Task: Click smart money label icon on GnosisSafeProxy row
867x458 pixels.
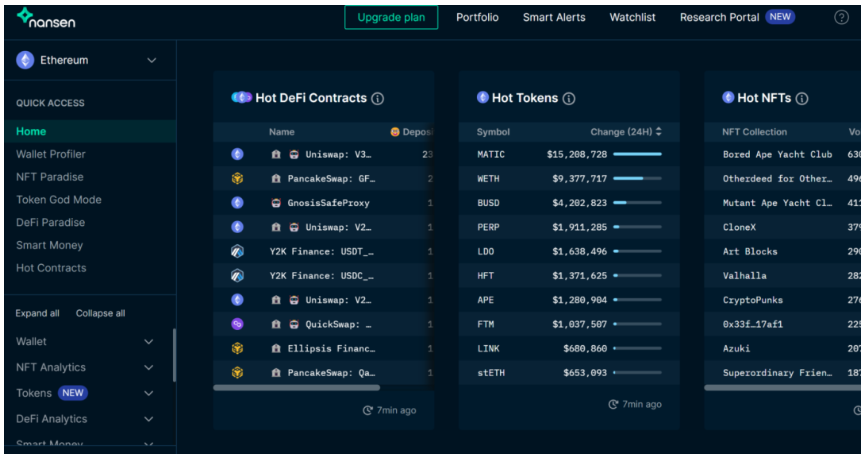Action: (x=276, y=203)
